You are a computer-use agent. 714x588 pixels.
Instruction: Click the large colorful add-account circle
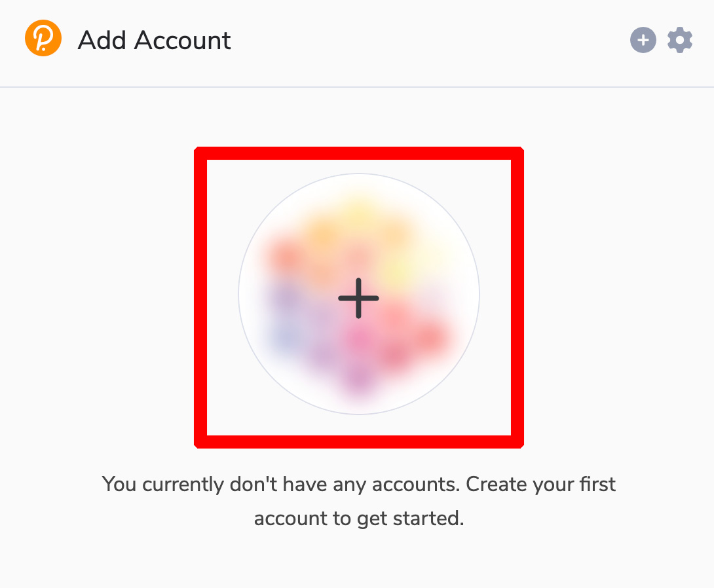tap(359, 294)
